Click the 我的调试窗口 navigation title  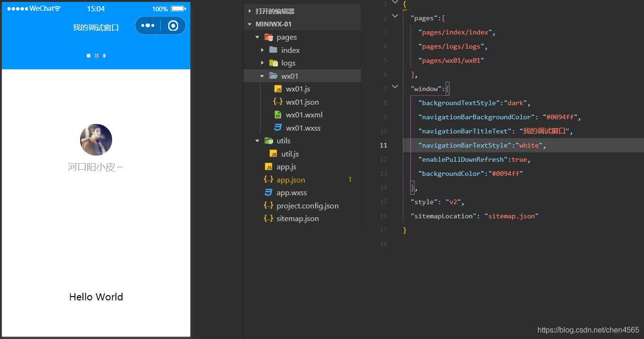(x=96, y=27)
